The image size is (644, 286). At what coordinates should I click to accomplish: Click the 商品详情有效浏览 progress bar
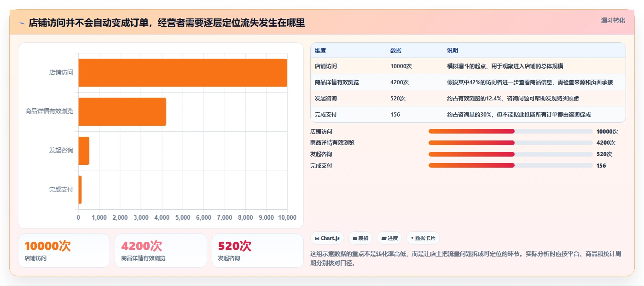[x=511, y=143]
